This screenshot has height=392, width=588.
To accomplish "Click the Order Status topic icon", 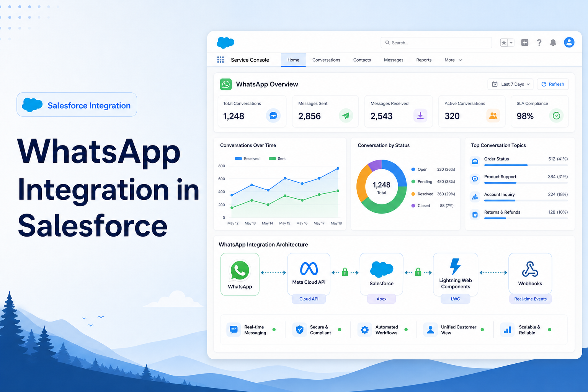I will point(475,161).
